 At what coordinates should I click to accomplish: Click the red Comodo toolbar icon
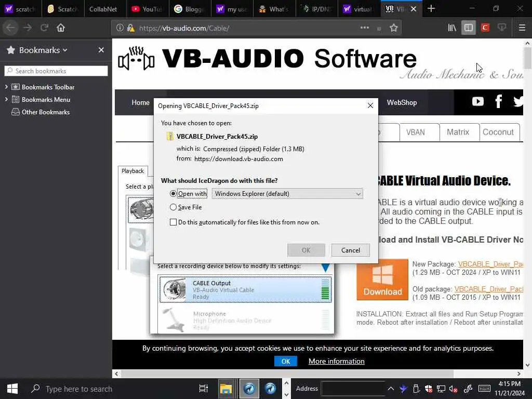[485, 28]
